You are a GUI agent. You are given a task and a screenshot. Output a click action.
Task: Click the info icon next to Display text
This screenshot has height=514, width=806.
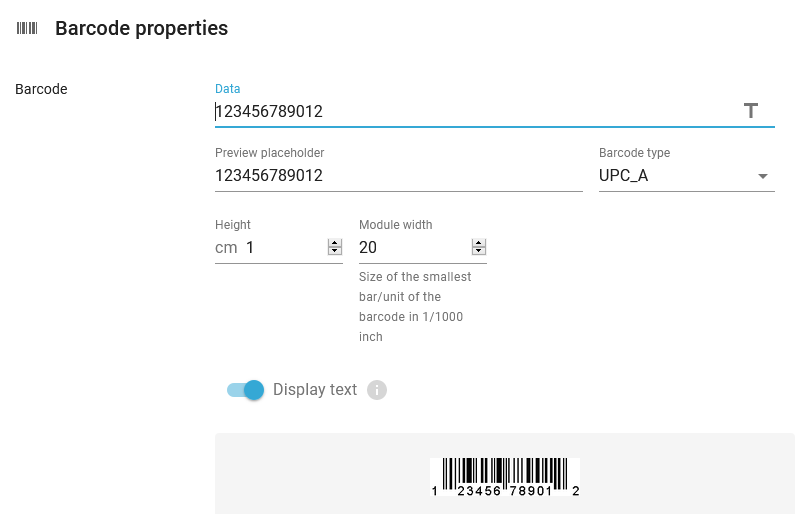[x=377, y=390]
